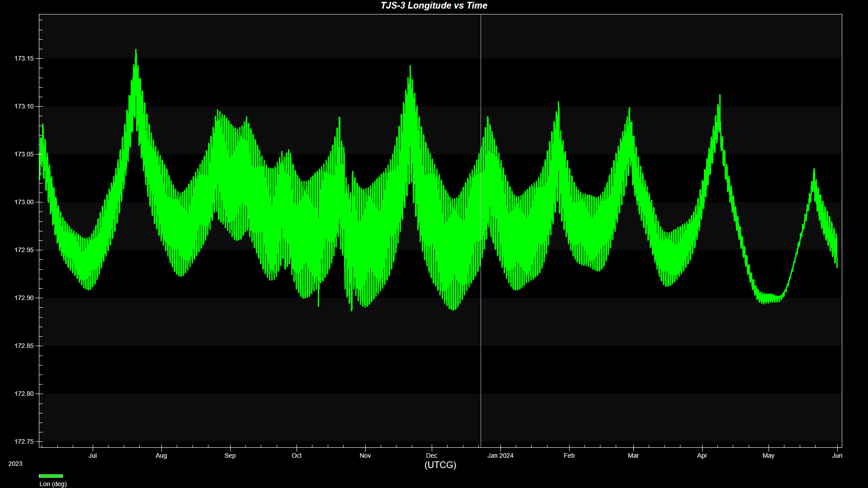Click the 173.15 y-axis label
868x488 pixels.
24,59
